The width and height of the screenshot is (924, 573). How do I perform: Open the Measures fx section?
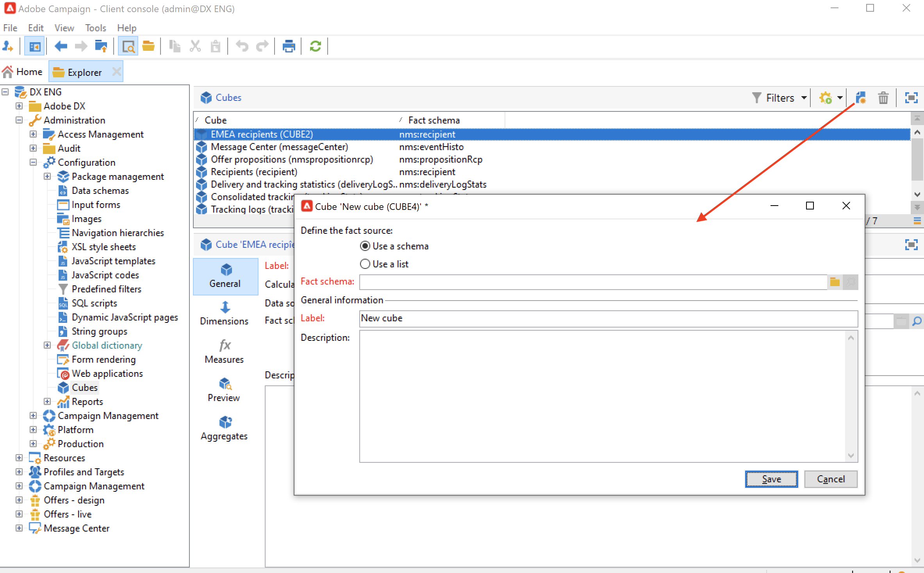[x=225, y=351]
